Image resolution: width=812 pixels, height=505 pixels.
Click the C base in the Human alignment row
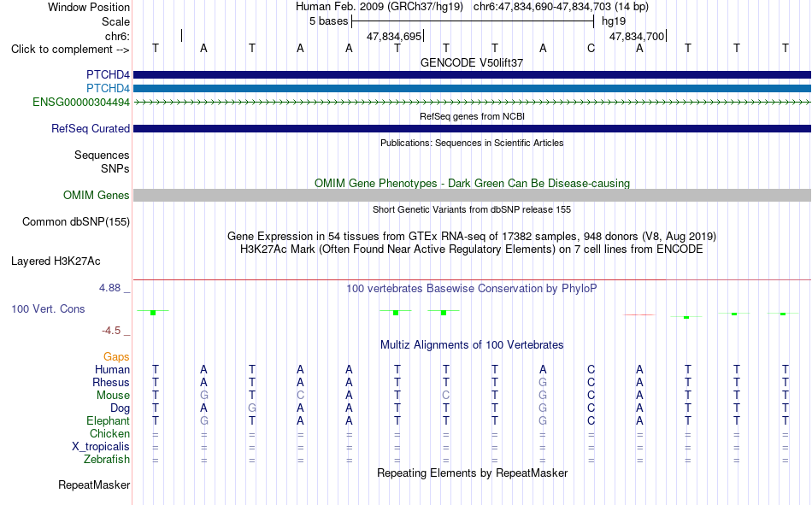[591, 369]
